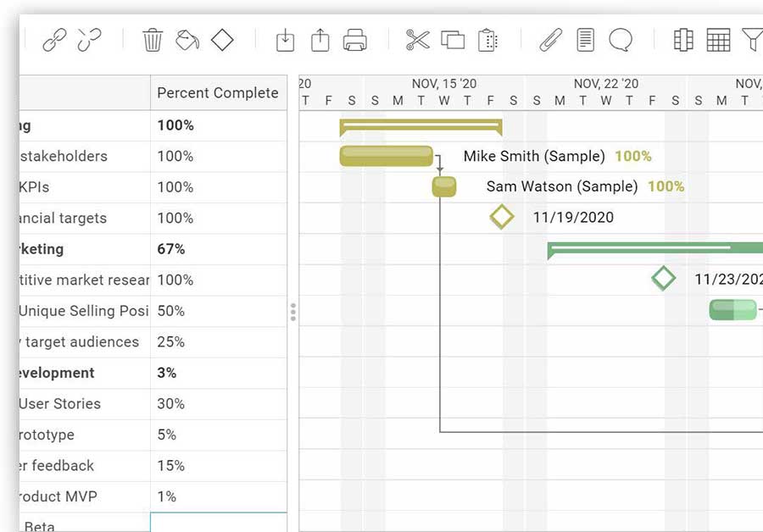Viewport: 763px width, 532px height.
Task: Click the Mike Smith (Sample) assignee label
Action: pyautogui.click(x=534, y=156)
